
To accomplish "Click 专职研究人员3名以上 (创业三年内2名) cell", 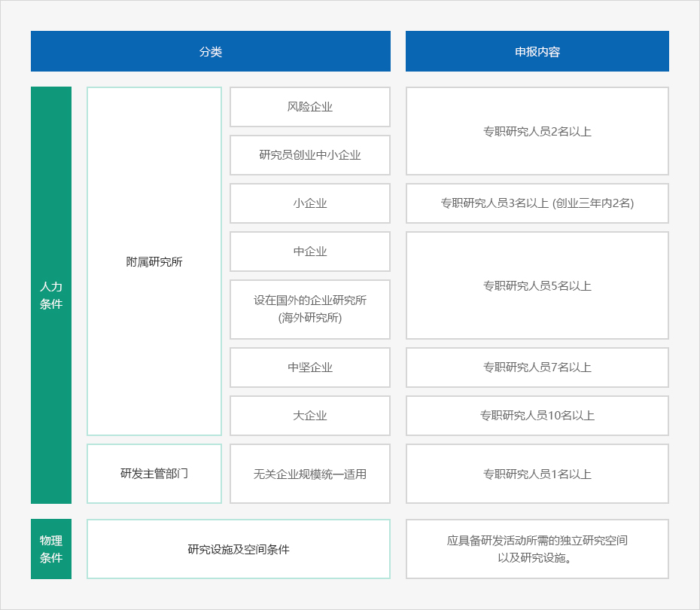I will pyautogui.click(x=537, y=203).
